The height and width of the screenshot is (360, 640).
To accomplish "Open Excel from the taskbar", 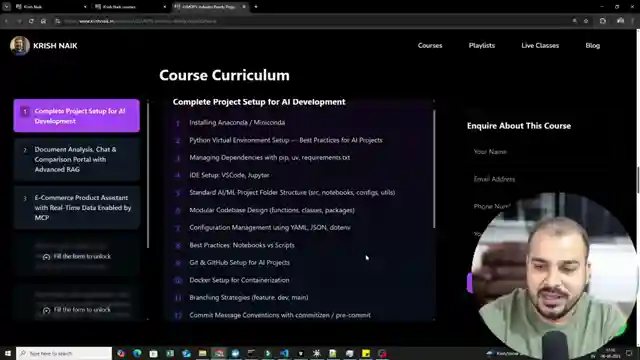I will point(170,353).
